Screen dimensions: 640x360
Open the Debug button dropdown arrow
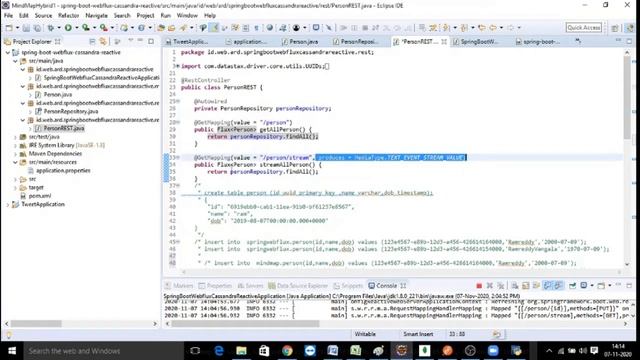[59, 28]
